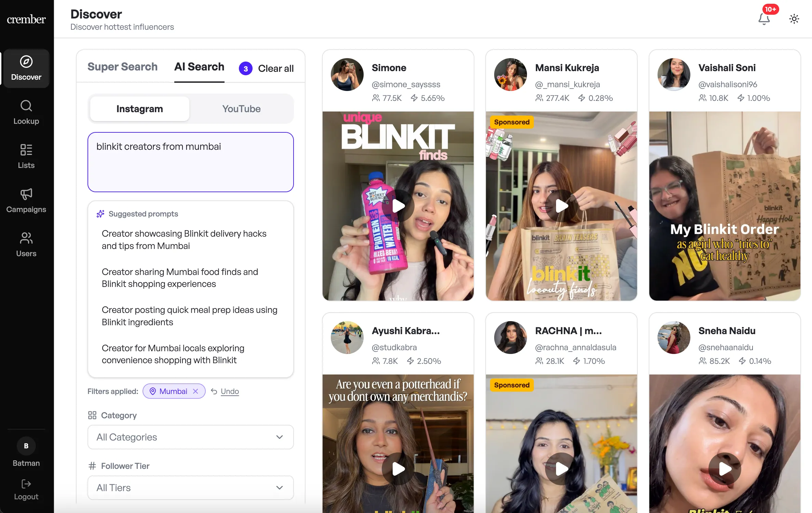Open Vaishali Soni's Blinkit order thumbnail

725,206
